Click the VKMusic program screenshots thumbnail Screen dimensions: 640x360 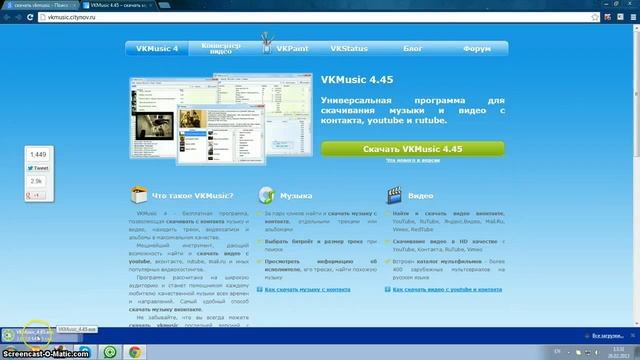point(221,119)
